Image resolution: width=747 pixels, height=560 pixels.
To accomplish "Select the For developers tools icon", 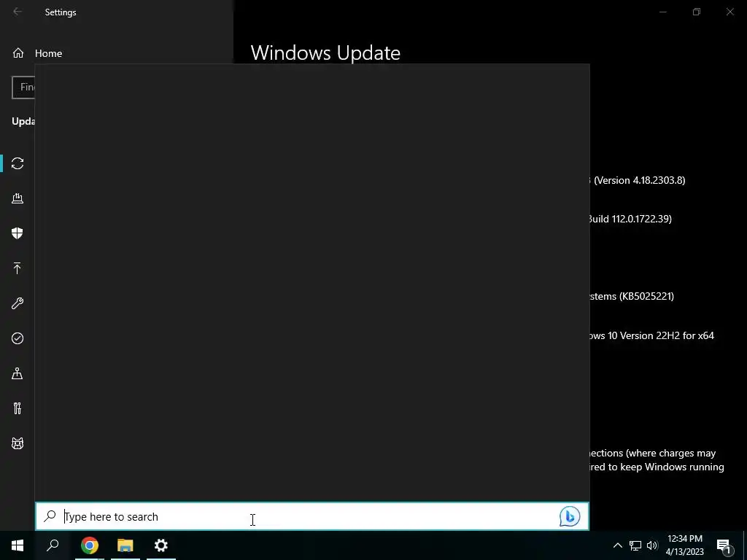I will click(x=18, y=408).
